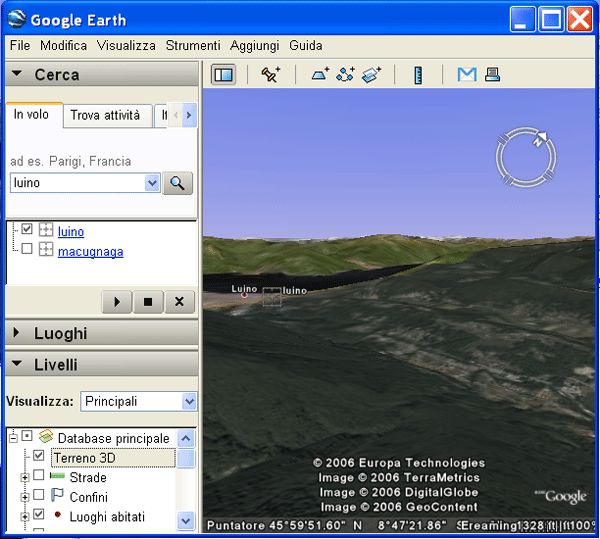Image resolution: width=600 pixels, height=539 pixels.
Task: Click the Google Earth title bar logo
Action: point(17,19)
